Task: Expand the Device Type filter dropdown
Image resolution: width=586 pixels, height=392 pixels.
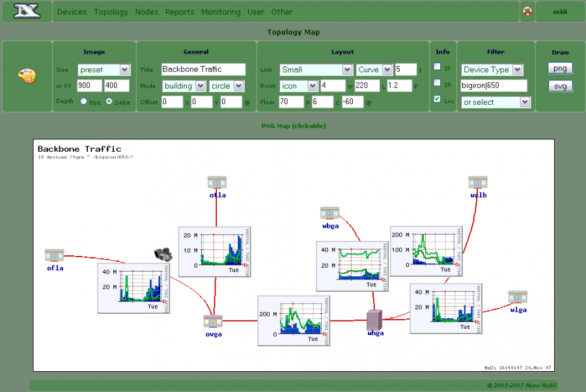Action: [x=492, y=70]
